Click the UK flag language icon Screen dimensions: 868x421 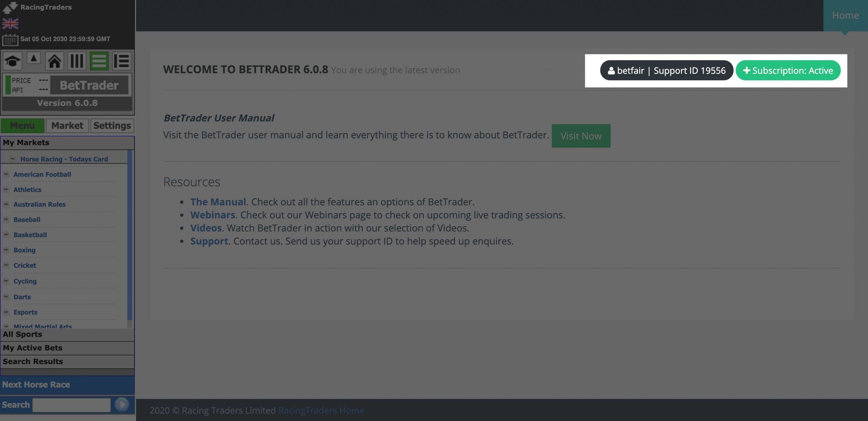(9, 24)
